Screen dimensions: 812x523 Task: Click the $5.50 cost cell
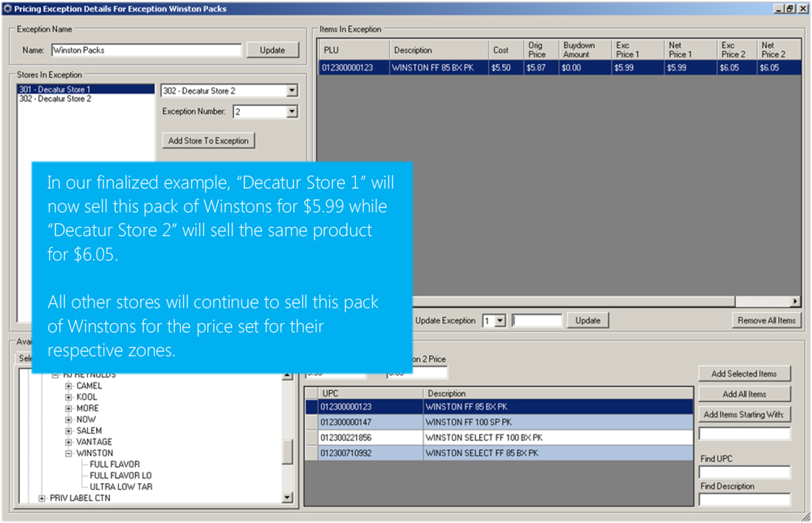click(506, 68)
